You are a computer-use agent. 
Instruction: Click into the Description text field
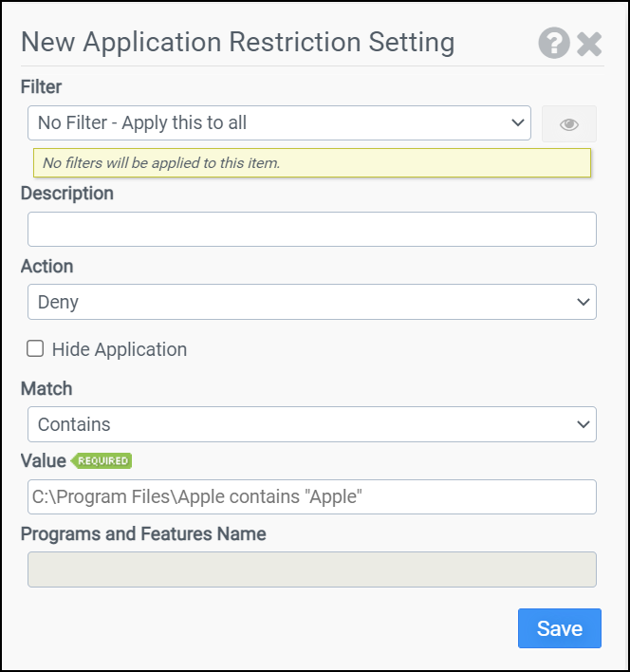pyautogui.click(x=311, y=230)
